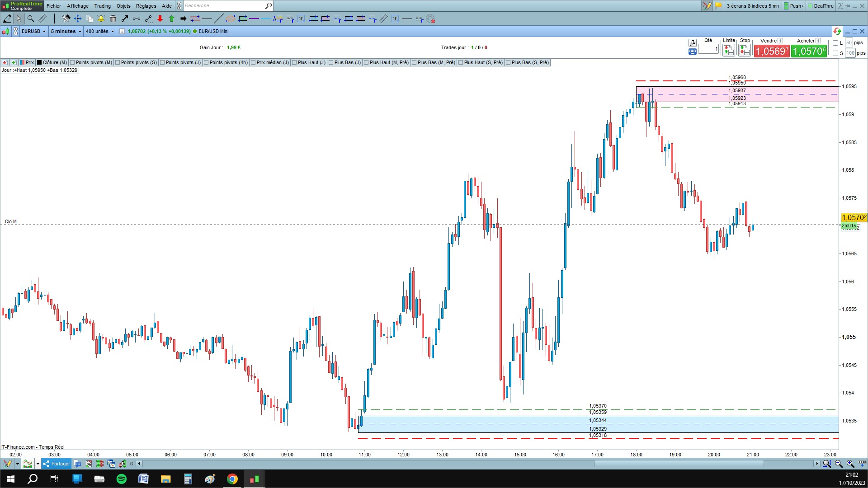Click the red Vendre price button
Screen dimensions: 868x488
pos(772,51)
